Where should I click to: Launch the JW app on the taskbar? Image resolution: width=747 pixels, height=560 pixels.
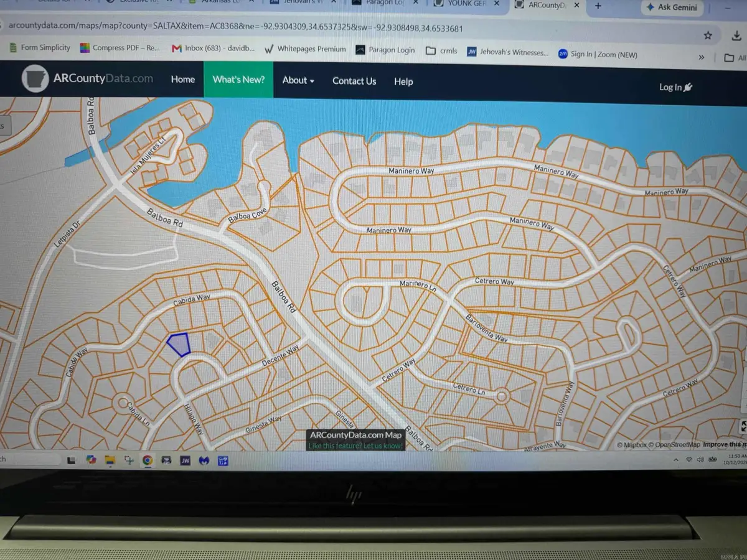185,461
